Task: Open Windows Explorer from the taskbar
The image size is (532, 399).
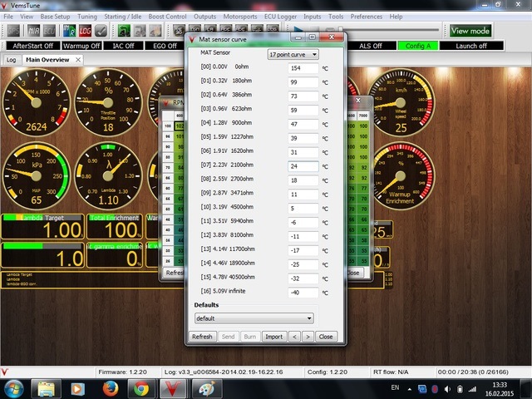Action: coord(47,389)
